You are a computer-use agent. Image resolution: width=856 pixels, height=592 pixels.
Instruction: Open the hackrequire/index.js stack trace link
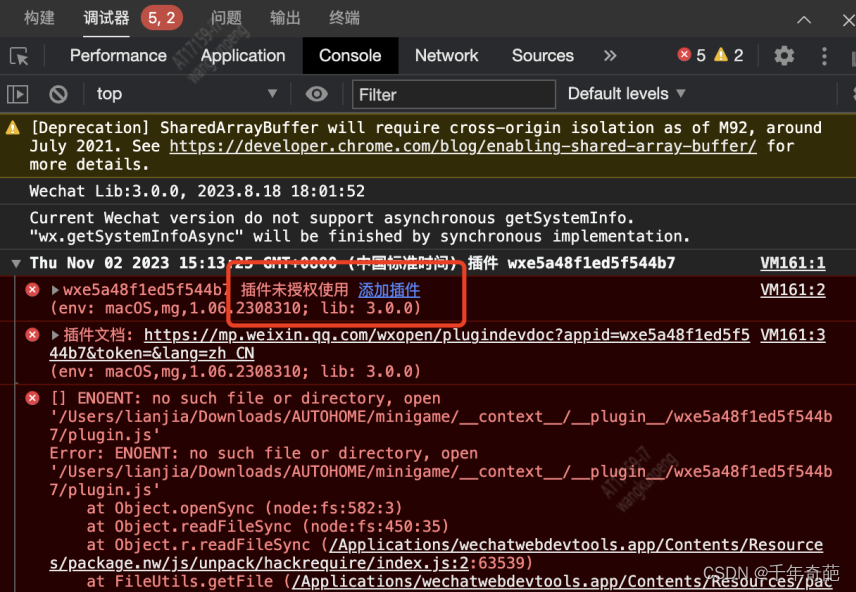pyautogui.click(x=436, y=554)
